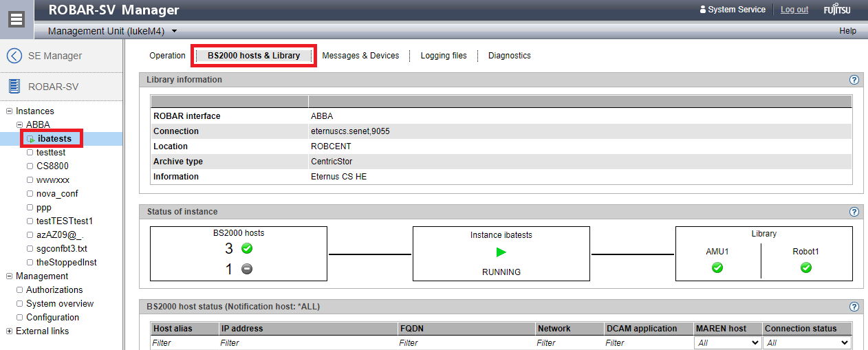Click the Log out link

(794, 10)
